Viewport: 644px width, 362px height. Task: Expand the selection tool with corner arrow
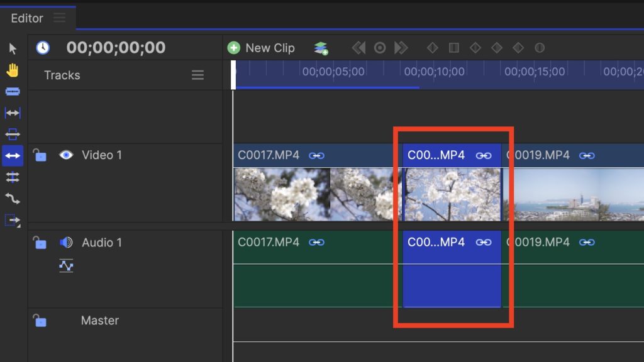[13, 221]
